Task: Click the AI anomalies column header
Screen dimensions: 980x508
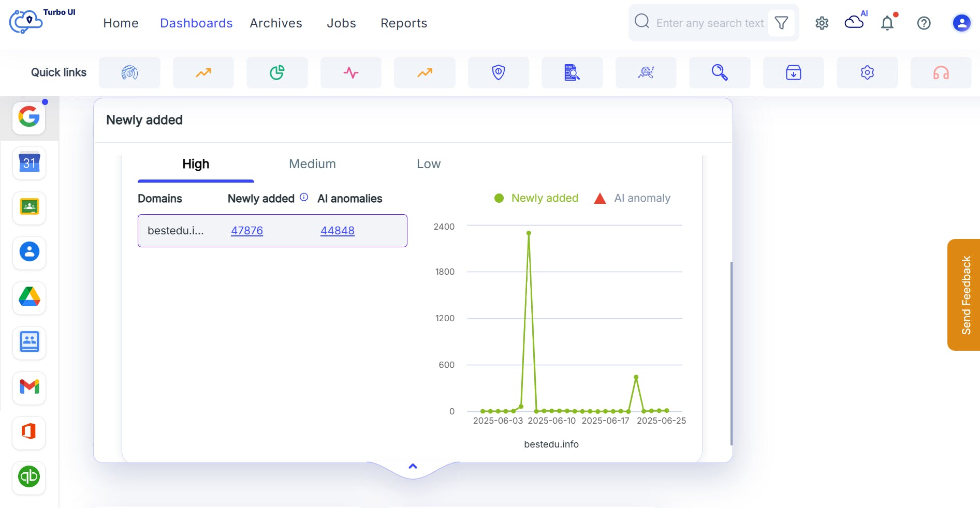Action: (350, 199)
